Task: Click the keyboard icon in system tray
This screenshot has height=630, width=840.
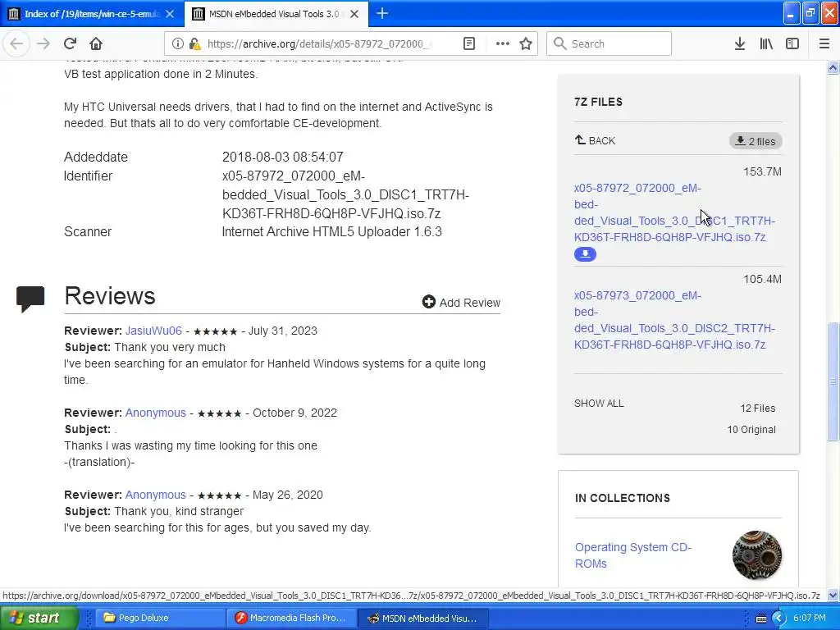Action: pos(760,619)
